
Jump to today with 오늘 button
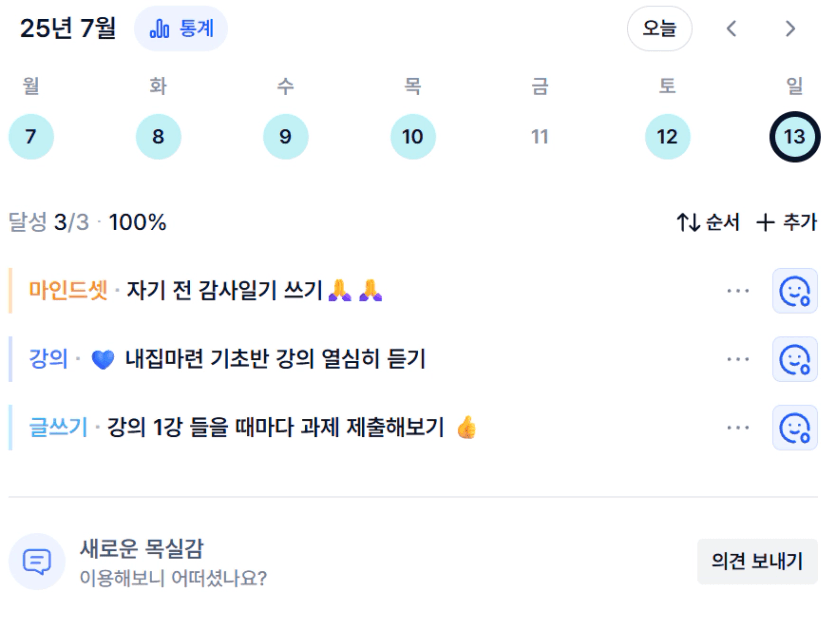pos(660,29)
